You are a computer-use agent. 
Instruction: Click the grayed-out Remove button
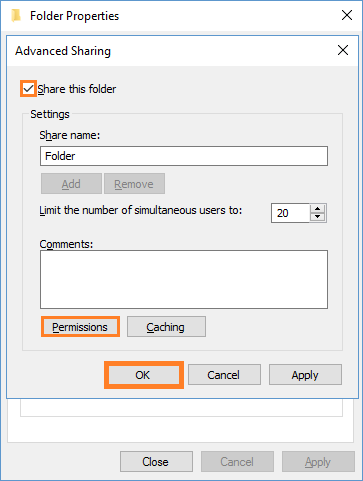point(134,184)
